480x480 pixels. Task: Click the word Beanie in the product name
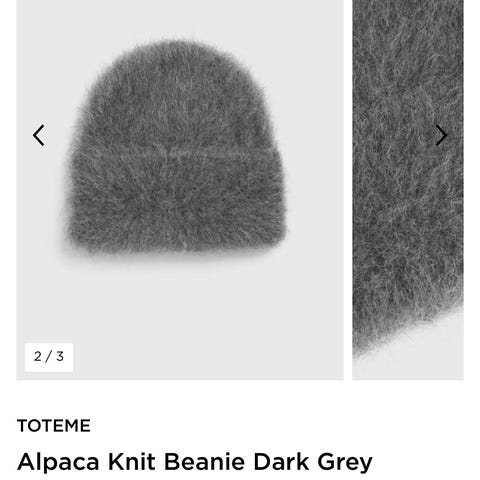pyautogui.click(x=205, y=462)
